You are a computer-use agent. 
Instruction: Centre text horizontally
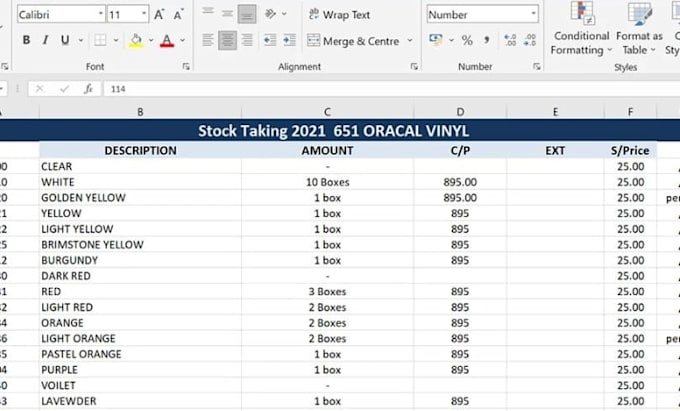pos(227,40)
